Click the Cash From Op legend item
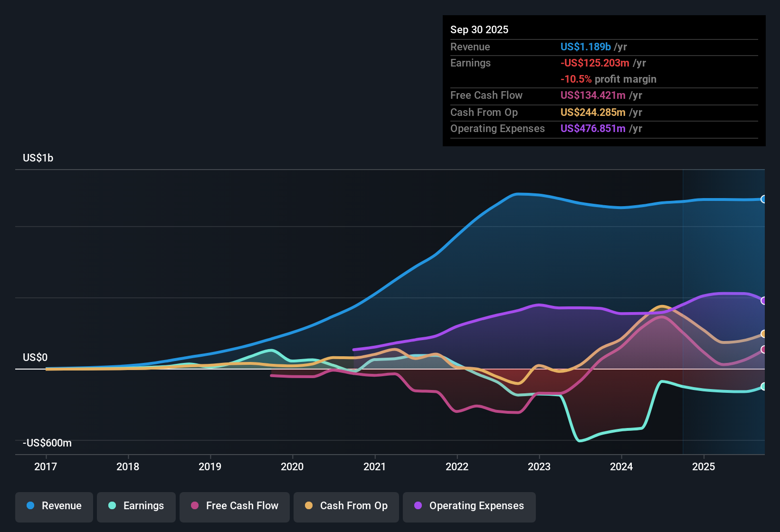 346,506
